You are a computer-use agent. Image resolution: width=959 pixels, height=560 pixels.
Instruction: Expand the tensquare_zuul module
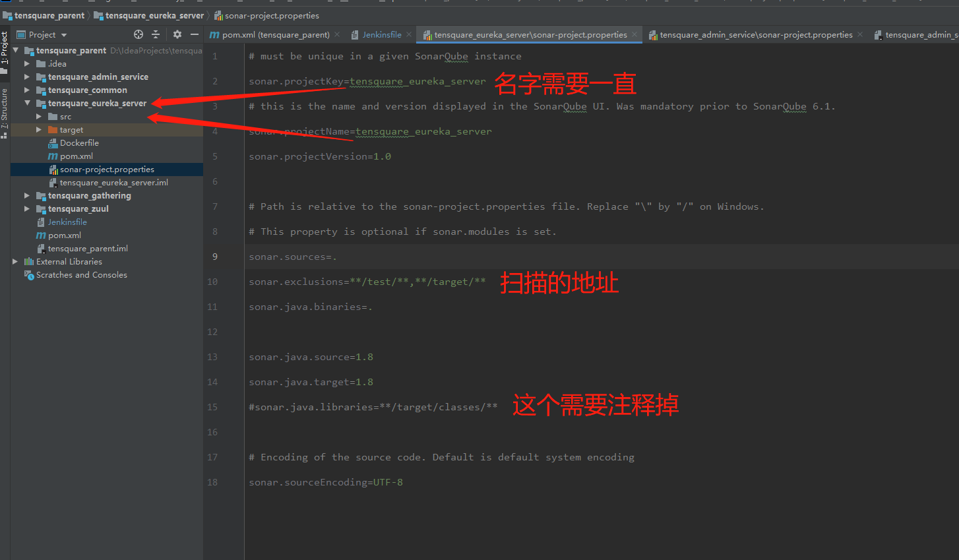pos(27,209)
